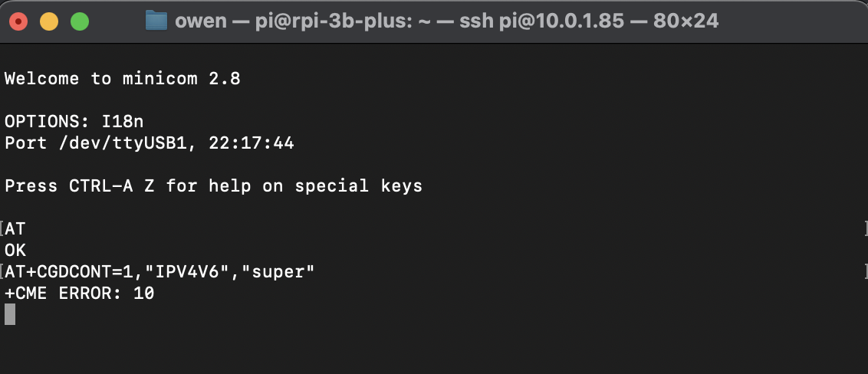The image size is (868, 374).
Task: Click the right-edge mark on AT+CGDCONT line
Action: (x=866, y=271)
